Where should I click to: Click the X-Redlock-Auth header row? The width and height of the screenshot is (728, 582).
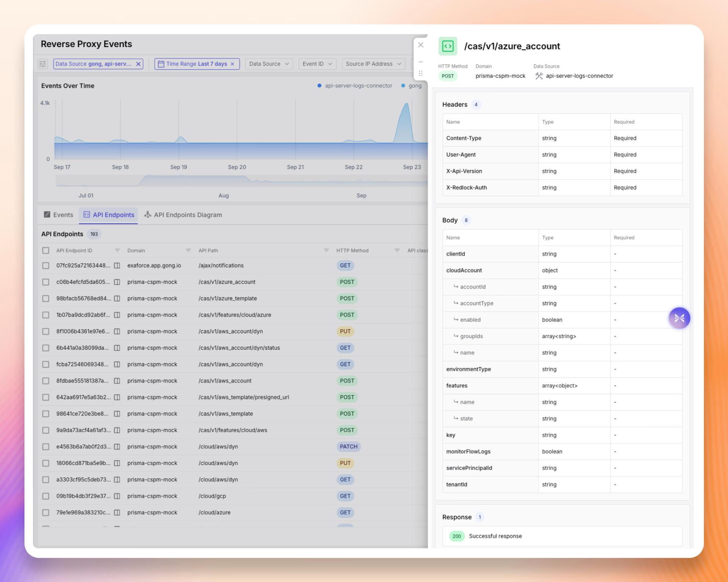click(562, 188)
